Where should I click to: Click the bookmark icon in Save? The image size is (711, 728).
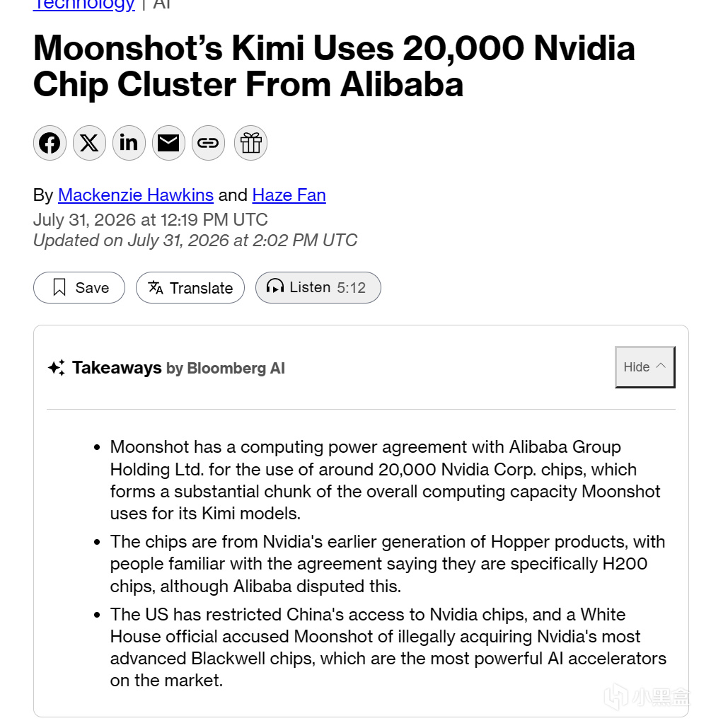59,287
